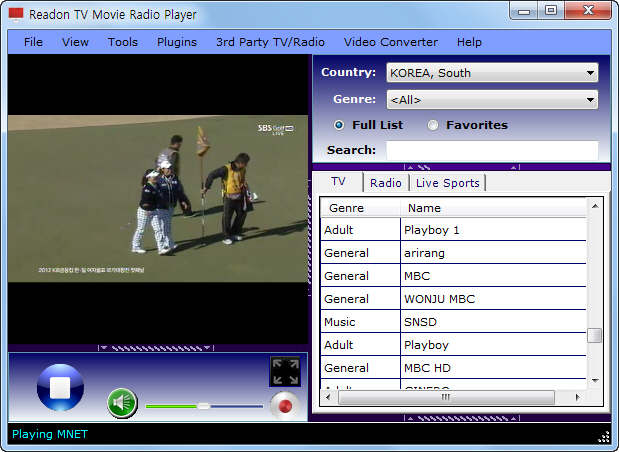The width and height of the screenshot is (619, 452).
Task: Sort the list by the Genre column header
Action: pyautogui.click(x=360, y=208)
